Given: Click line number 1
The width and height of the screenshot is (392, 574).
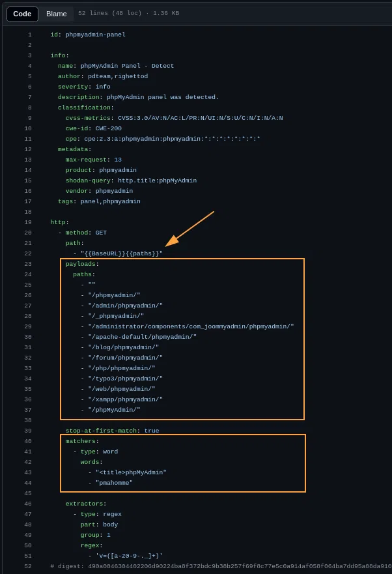Looking at the screenshot, I should point(29,35).
